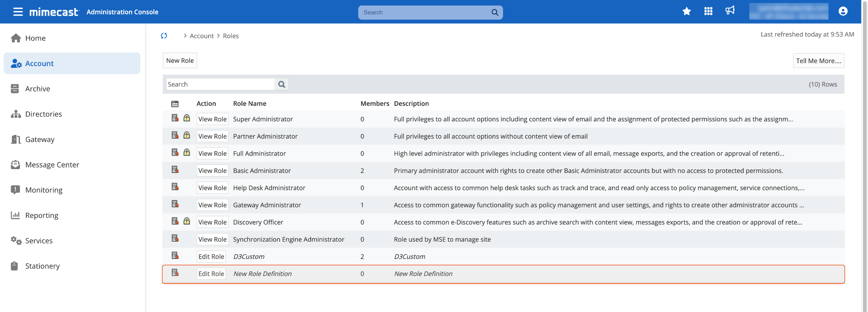Sort by the Role Name column header

[x=250, y=104]
